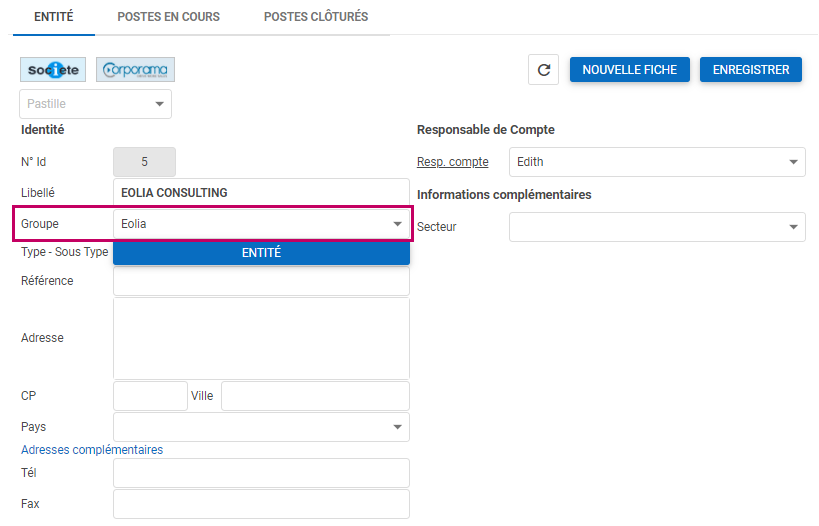Click the Societe.com logo icon

pyautogui.click(x=53, y=70)
